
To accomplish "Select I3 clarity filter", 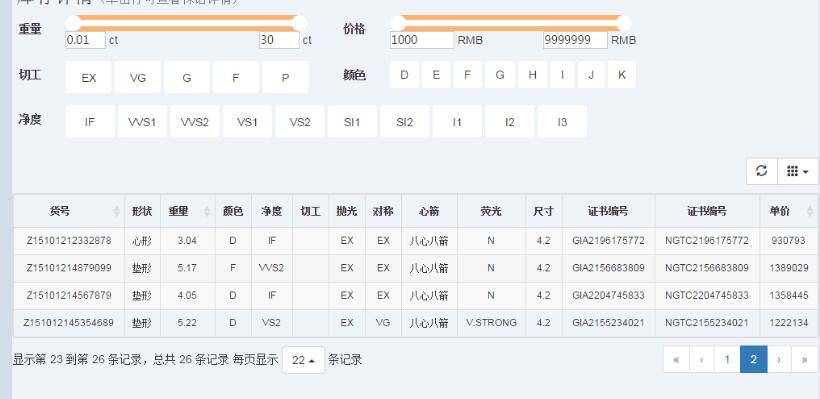I will tap(562, 122).
